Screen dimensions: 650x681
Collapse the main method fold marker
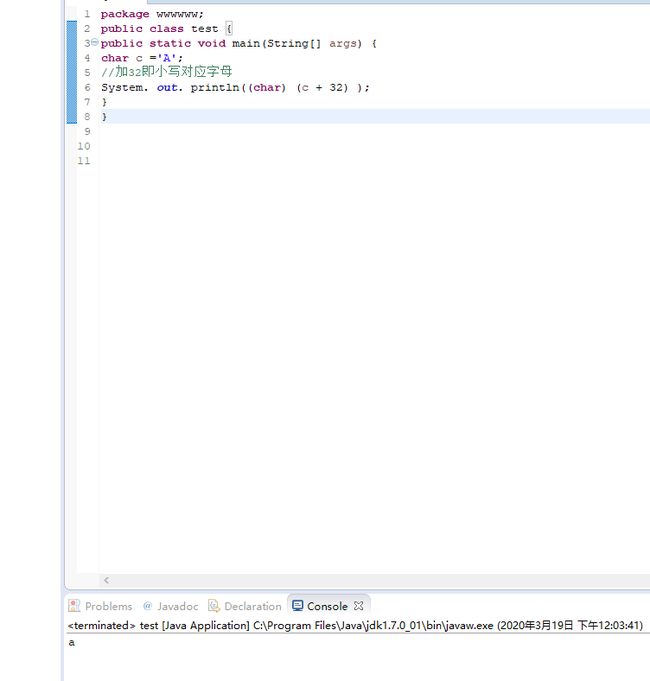click(x=95, y=42)
